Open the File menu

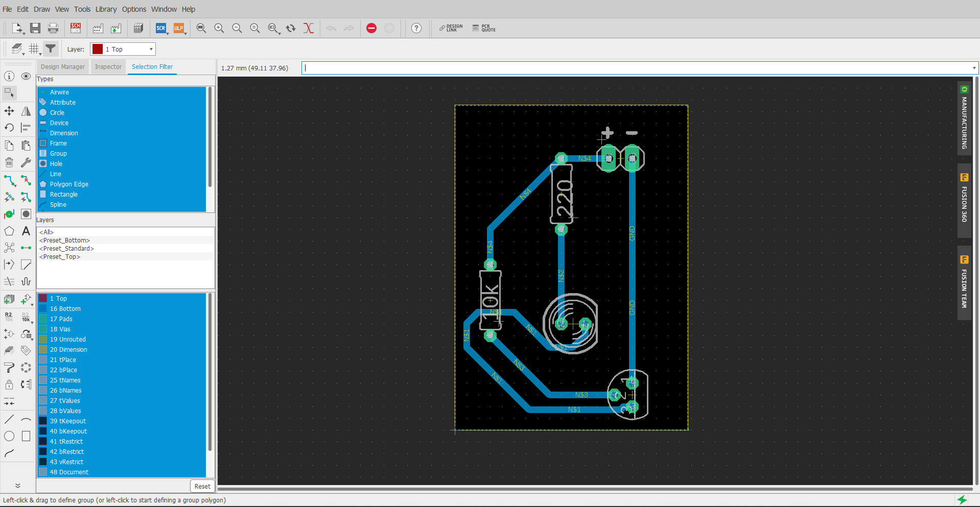point(7,9)
